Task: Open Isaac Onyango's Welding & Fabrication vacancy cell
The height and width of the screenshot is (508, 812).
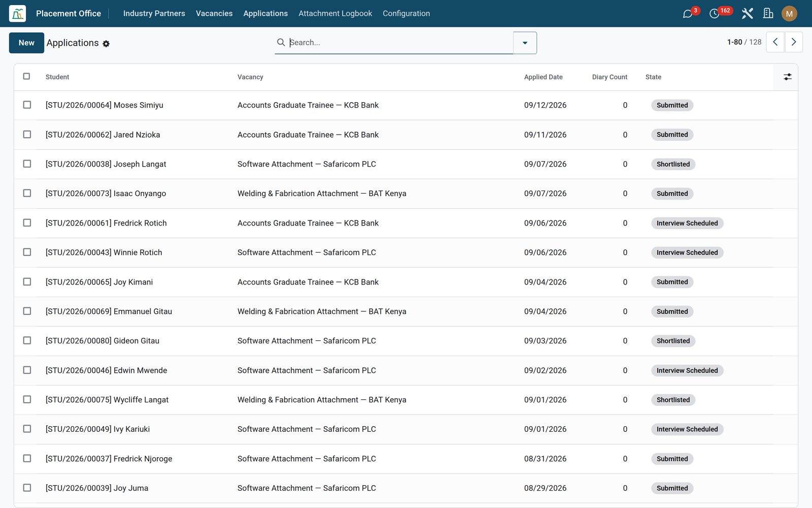Action: [322, 194]
